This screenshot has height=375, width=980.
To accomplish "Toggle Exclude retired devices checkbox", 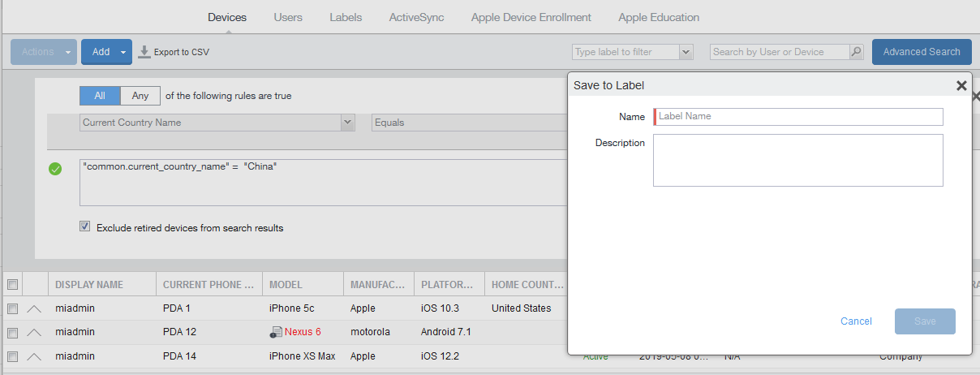I will point(84,227).
